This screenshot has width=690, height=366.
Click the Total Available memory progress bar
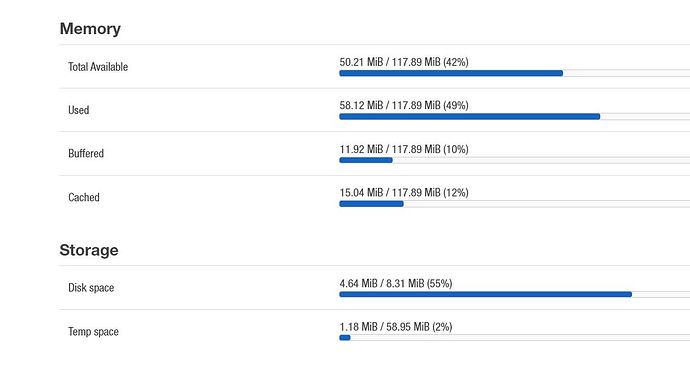[x=514, y=73]
